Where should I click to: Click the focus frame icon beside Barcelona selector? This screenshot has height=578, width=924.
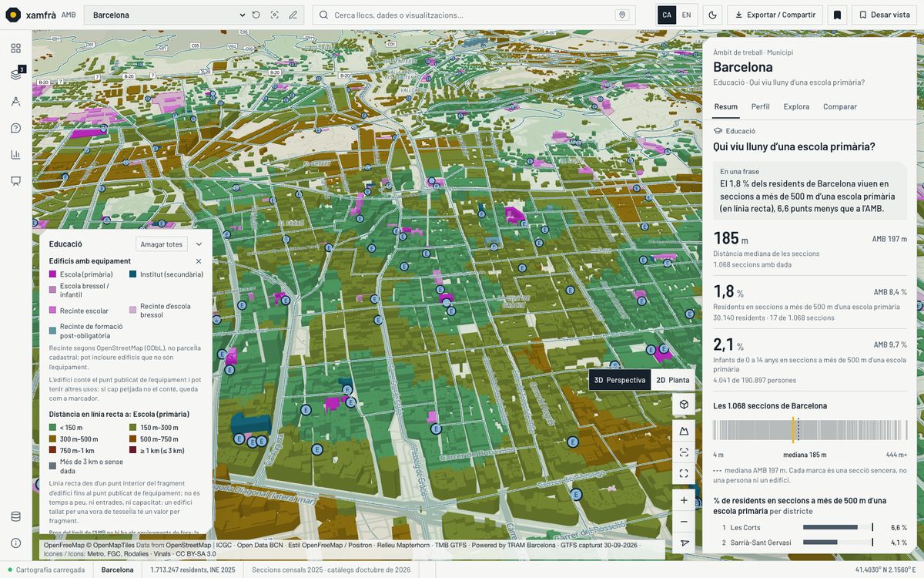(274, 15)
